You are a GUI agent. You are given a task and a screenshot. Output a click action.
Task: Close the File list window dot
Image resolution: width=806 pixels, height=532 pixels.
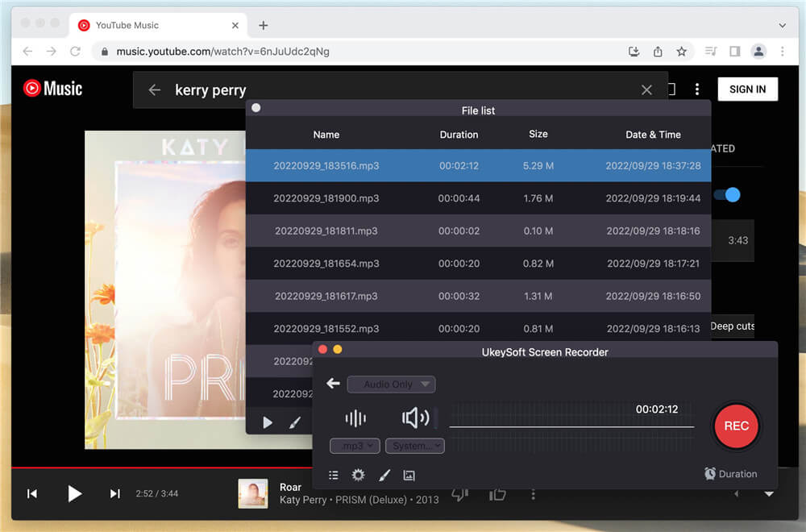(x=256, y=107)
